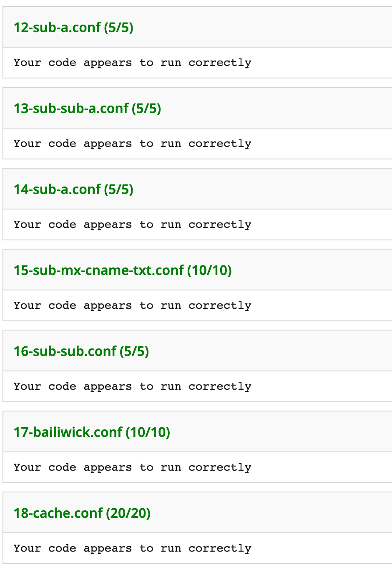Toggle the 14-sub-a.conf test panel header
Viewport: 392px width, 570px height.
click(198, 189)
